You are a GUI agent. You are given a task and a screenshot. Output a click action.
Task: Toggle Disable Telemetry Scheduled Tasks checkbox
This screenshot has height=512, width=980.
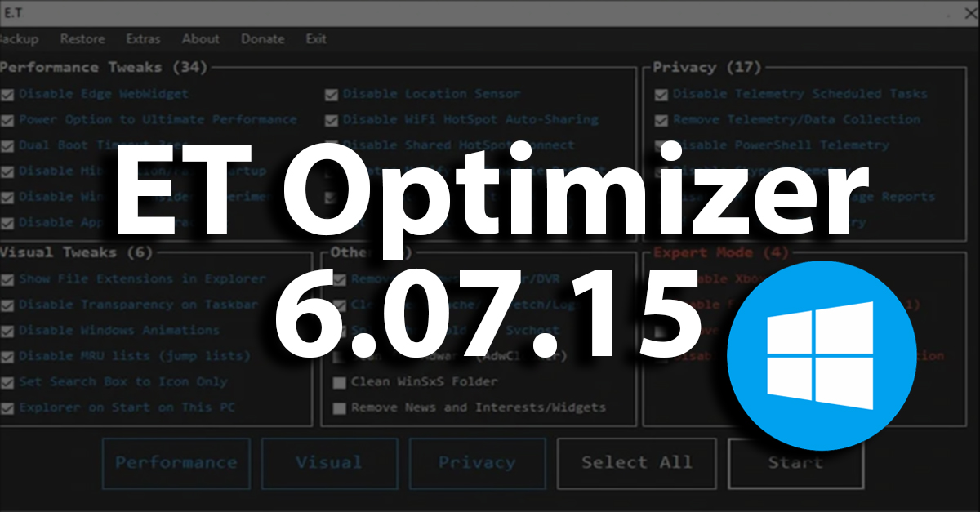(661, 95)
